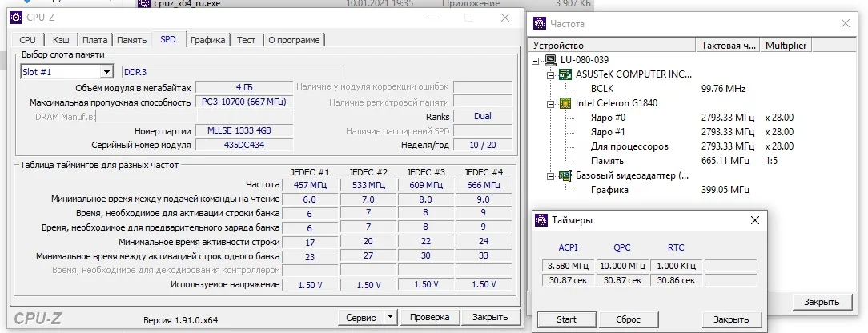Click the Частота window title icon
This screenshot has height=333, width=868.
[540, 23]
